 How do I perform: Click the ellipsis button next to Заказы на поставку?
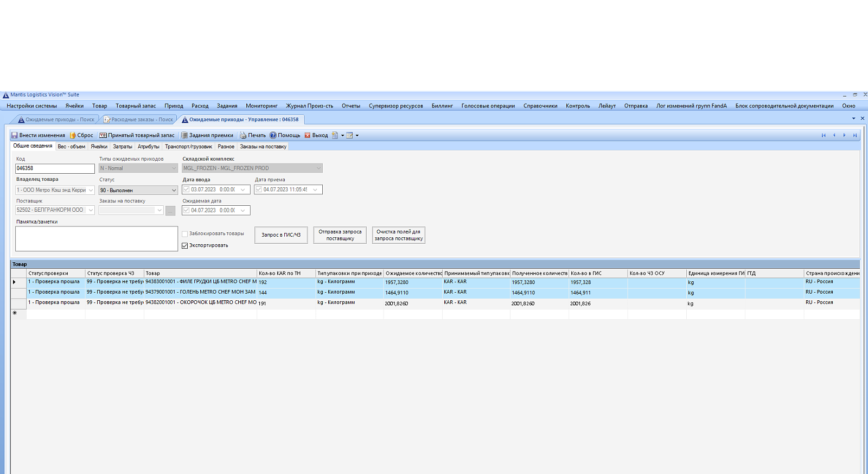[170, 211]
